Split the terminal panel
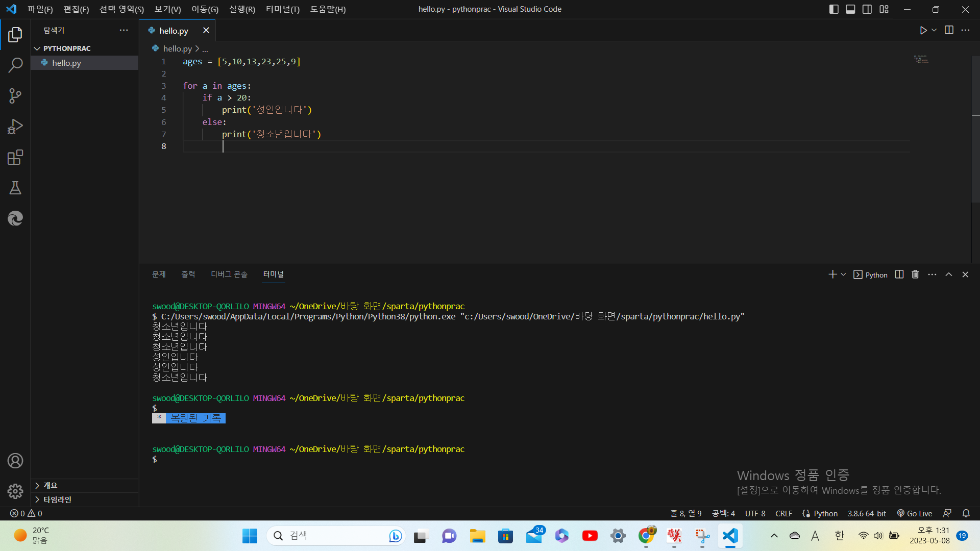The image size is (980, 551). (899, 274)
